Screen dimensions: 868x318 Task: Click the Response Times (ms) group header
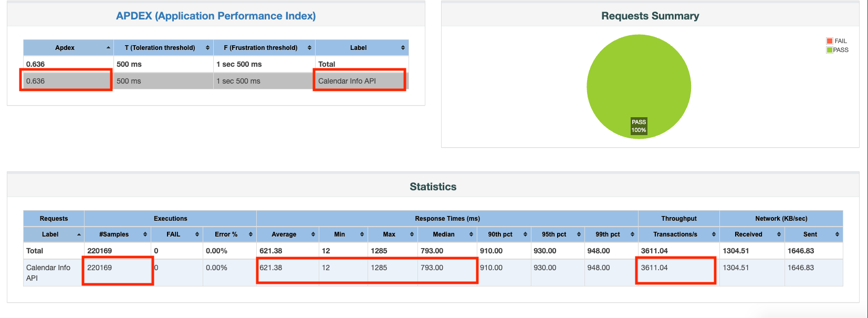coord(447,219)
